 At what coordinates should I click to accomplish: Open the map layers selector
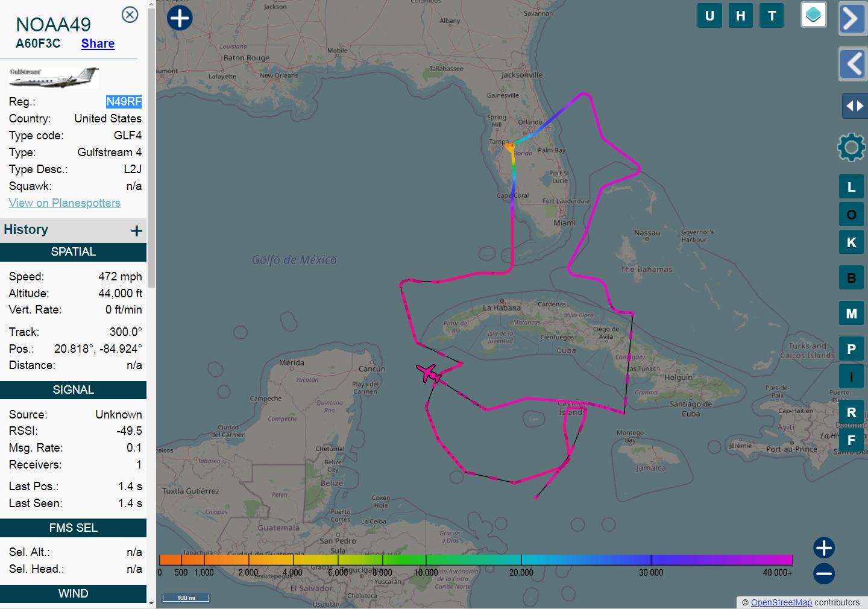813,14
